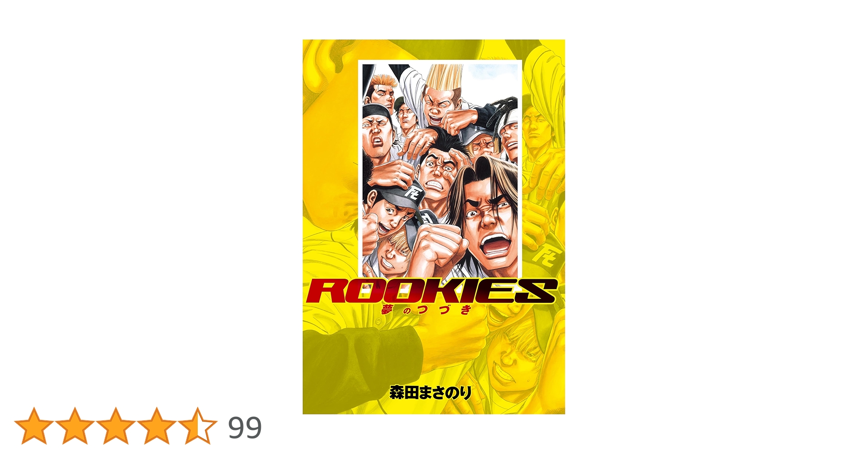
Task: Open the 99 ratings count
Action: [x=244, y=428]
